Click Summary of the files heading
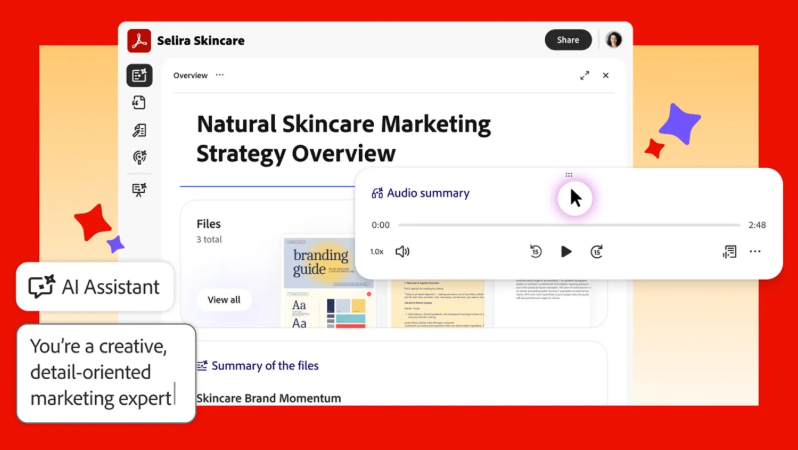Viewport: 798px width, 450px height. (265, 365)
